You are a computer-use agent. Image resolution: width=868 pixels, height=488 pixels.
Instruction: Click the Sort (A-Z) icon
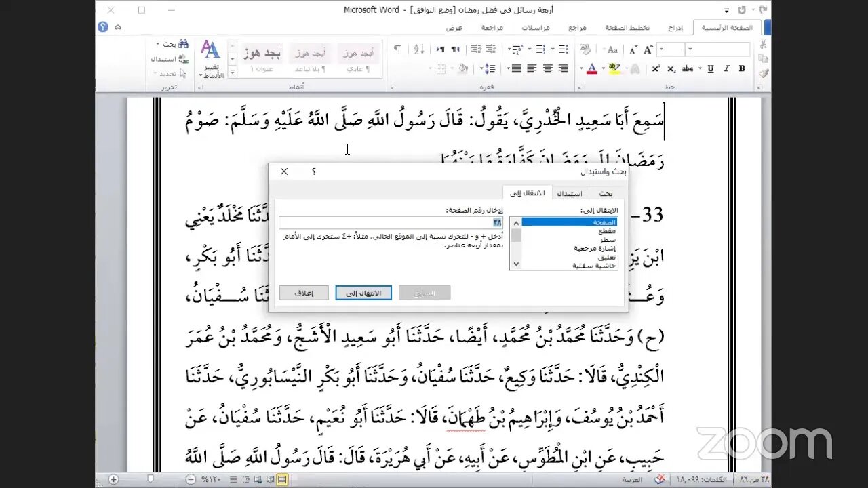coord(418,49)
